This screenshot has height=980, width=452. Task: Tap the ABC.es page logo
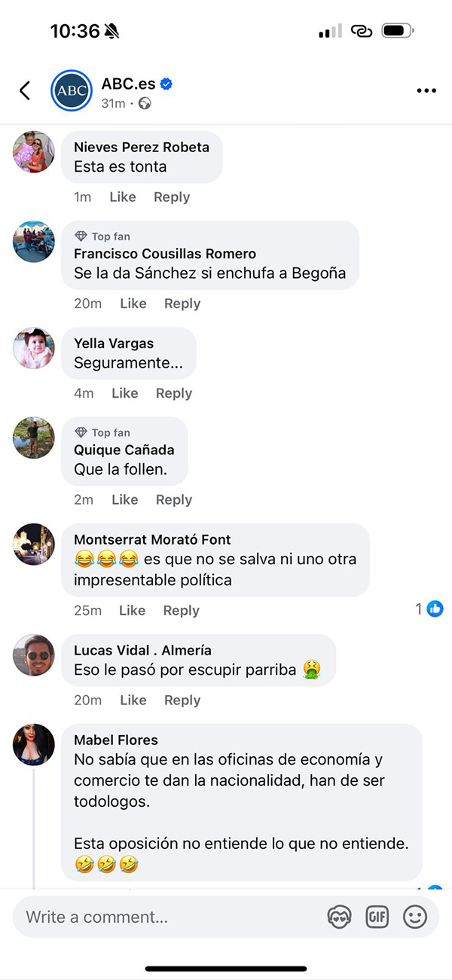tap(71, 91)
